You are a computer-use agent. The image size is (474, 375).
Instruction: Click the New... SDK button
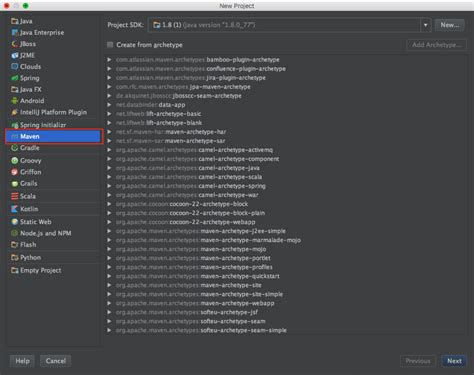click(x=450, y=25)
